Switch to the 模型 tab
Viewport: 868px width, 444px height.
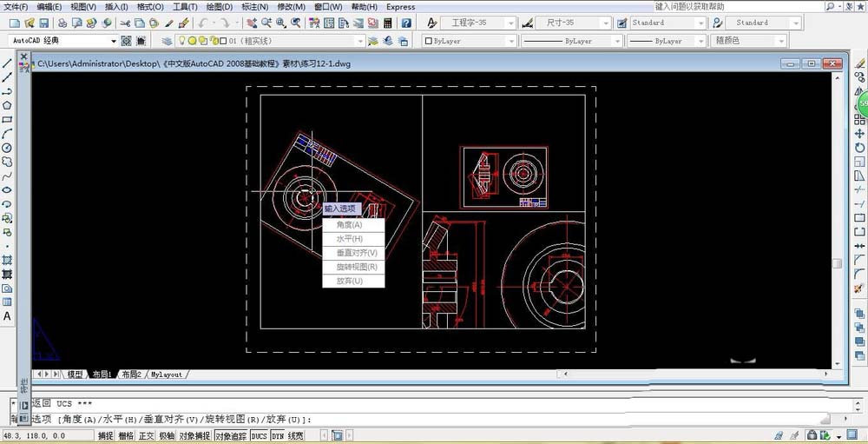tap(75, 374)
